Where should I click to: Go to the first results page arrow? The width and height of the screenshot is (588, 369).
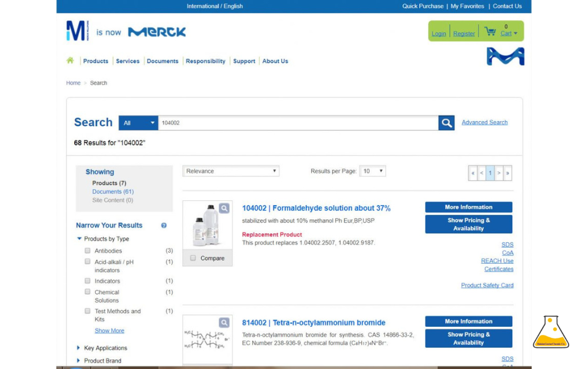click(473, 173)
